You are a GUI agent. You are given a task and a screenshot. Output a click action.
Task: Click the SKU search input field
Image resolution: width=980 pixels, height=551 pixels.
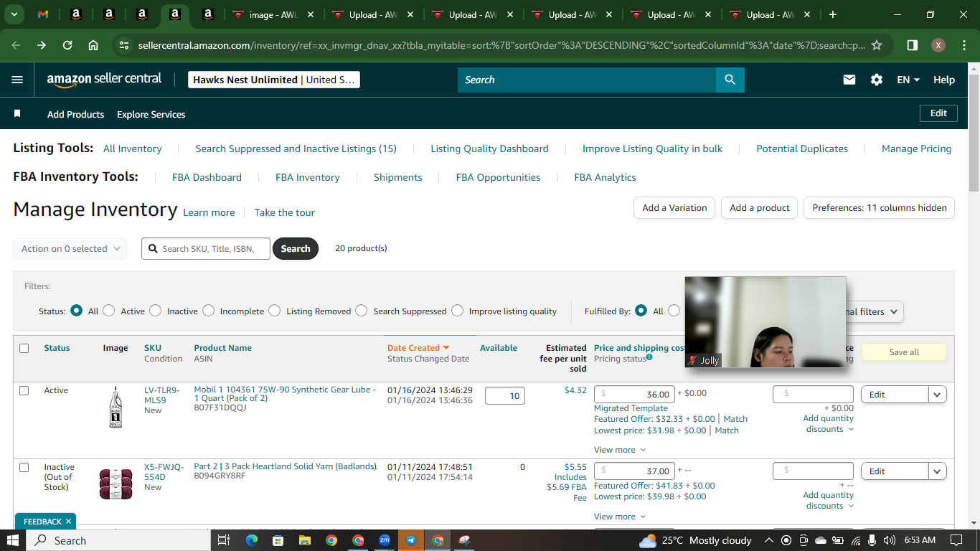pyautogui.click(x=207, y=248)
